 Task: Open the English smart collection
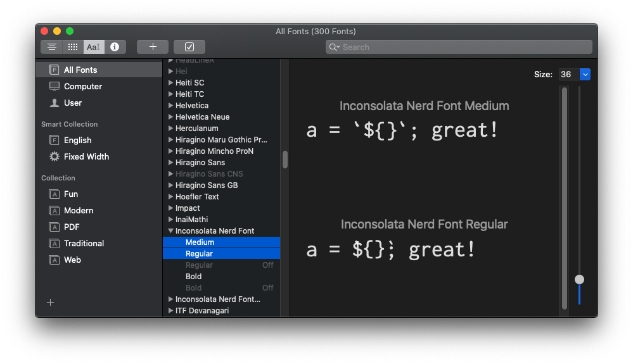click(99, 140)
